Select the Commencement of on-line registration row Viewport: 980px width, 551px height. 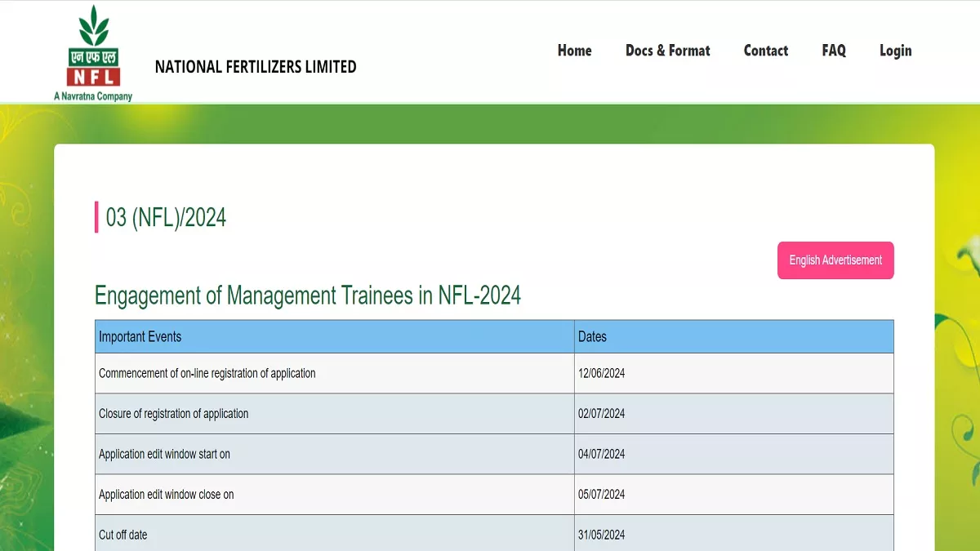[207, 373]
